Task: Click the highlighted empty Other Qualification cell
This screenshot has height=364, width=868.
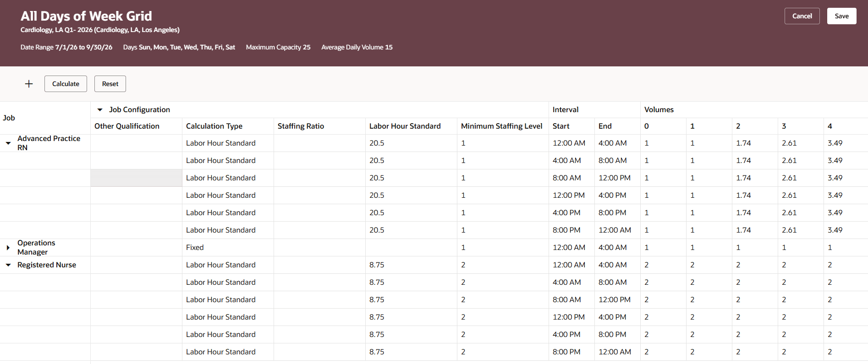Action: 136,178
